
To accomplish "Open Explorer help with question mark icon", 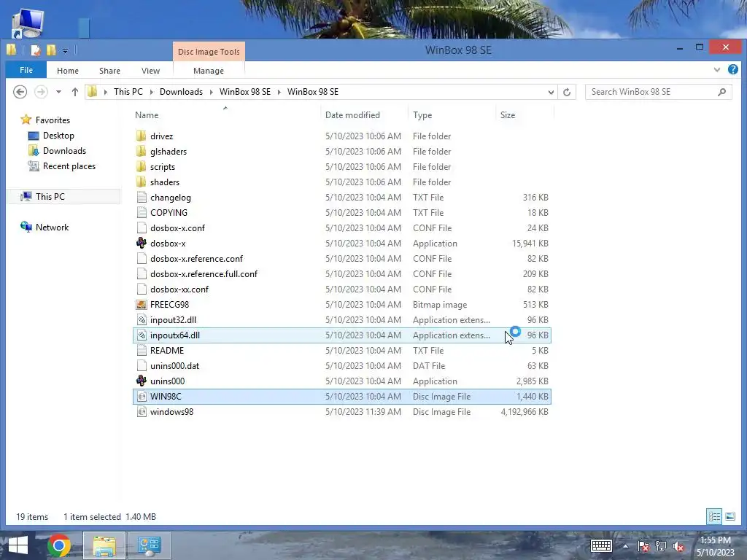I will tap(732, 69).
